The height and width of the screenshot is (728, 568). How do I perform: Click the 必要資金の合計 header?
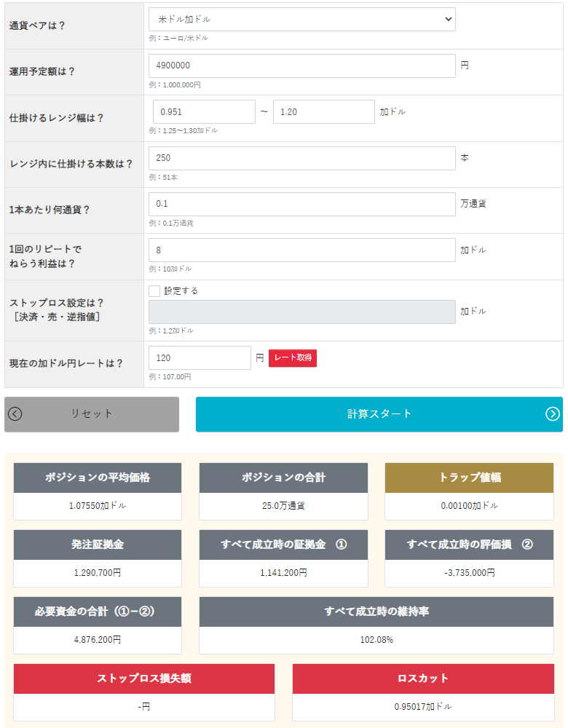click(x=98, y=612)
